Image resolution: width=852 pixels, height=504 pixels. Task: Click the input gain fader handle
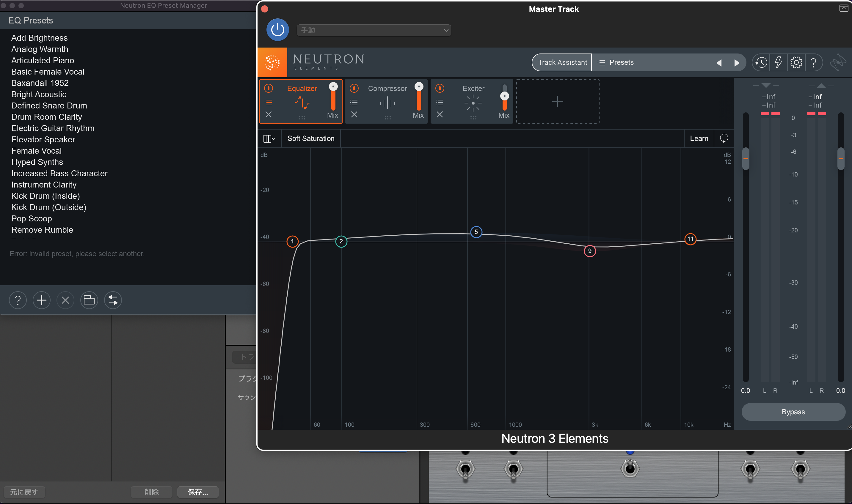click(x=746, y=159)
